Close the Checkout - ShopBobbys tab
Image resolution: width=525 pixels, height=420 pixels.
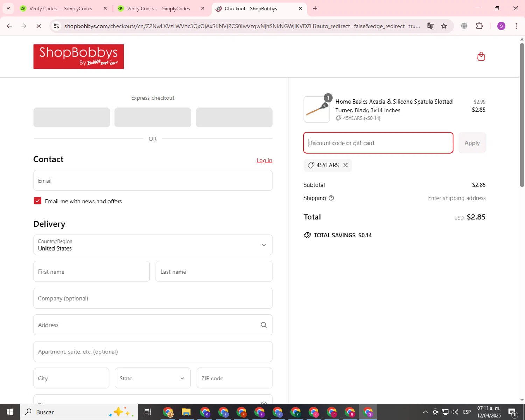tap(300, 8)
